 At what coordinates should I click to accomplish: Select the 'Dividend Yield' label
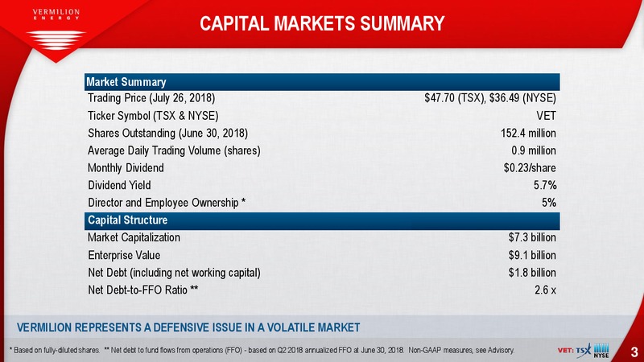[119, 185]
